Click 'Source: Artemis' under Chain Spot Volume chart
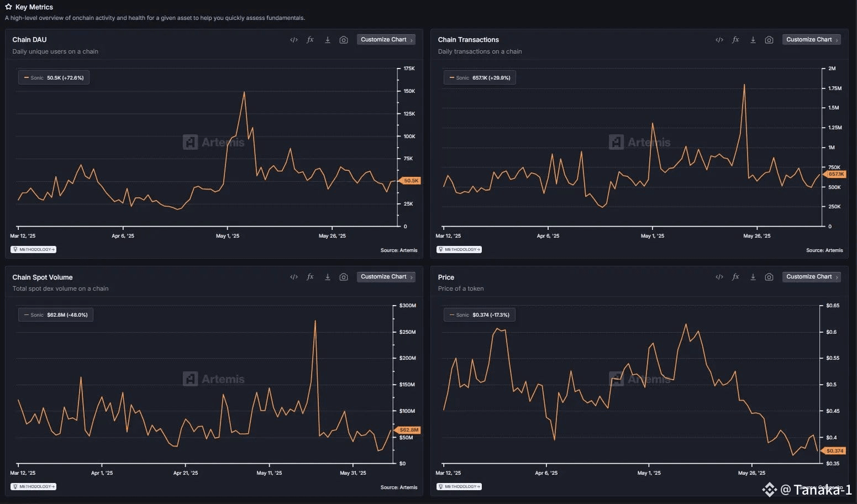The width and height of the screenshot is (857, 504). pos(399,487)
